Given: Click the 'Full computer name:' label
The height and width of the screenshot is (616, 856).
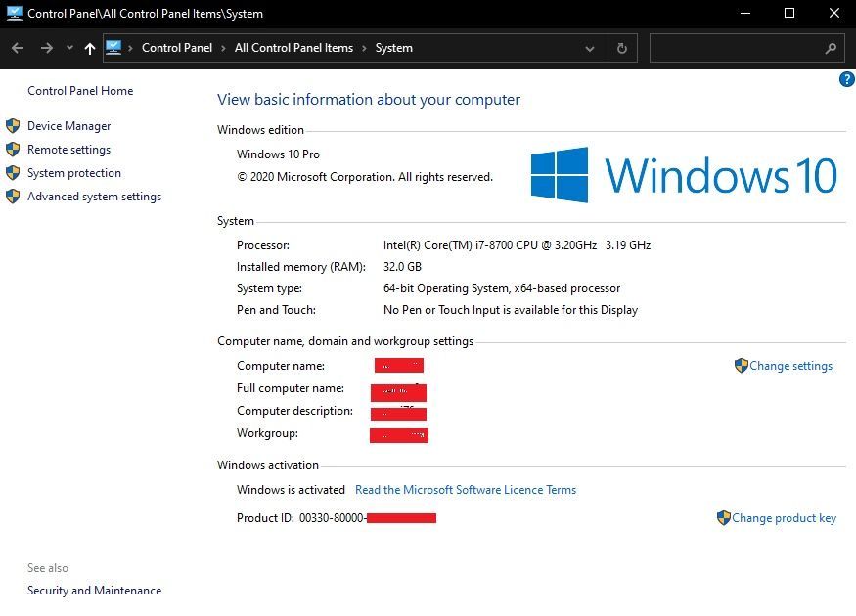Looking at the screenshot, I should point(291,388).
